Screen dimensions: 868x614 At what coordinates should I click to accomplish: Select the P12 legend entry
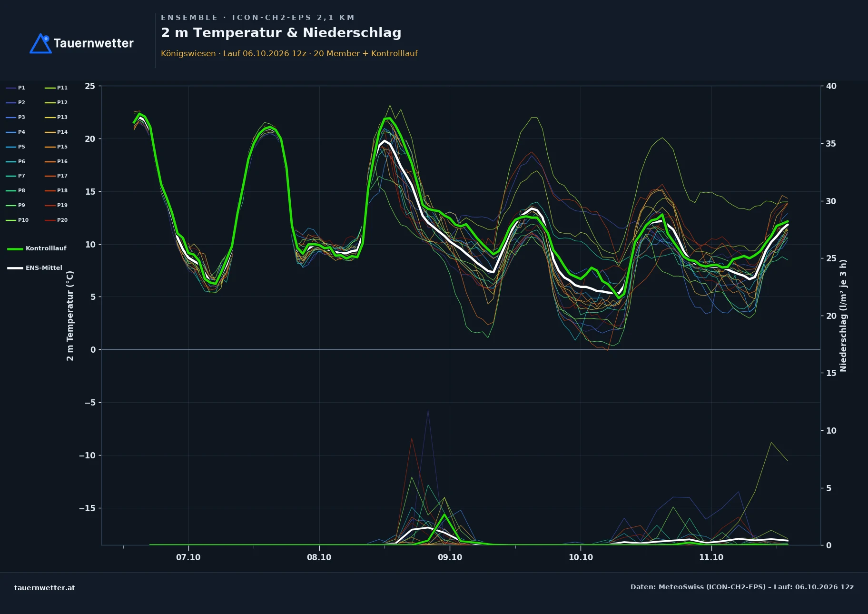point(56,102)
